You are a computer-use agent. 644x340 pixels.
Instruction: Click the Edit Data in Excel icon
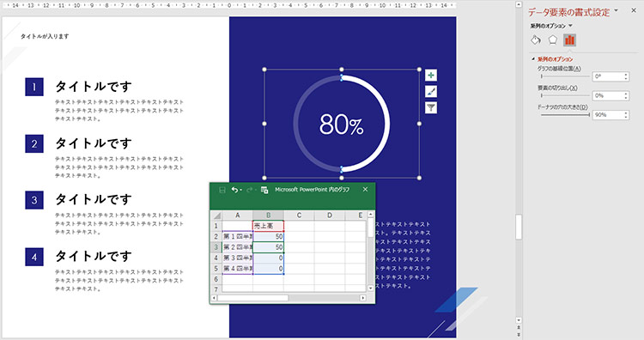coord(264,190)
